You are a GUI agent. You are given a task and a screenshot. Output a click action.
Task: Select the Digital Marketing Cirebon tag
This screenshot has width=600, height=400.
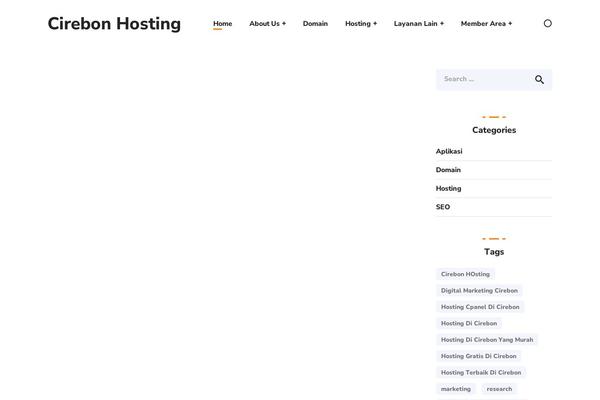click(479, 291)
